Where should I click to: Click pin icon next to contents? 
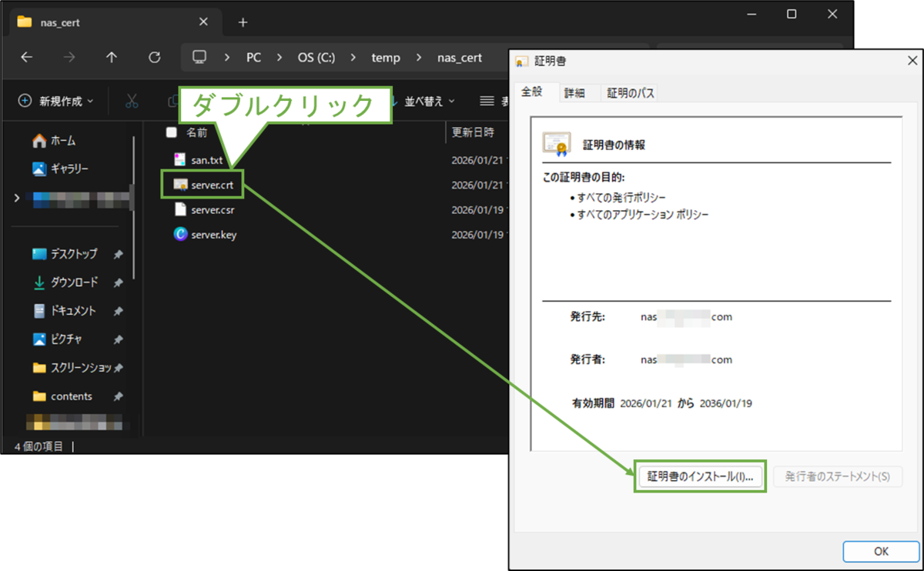click(118, 397)
